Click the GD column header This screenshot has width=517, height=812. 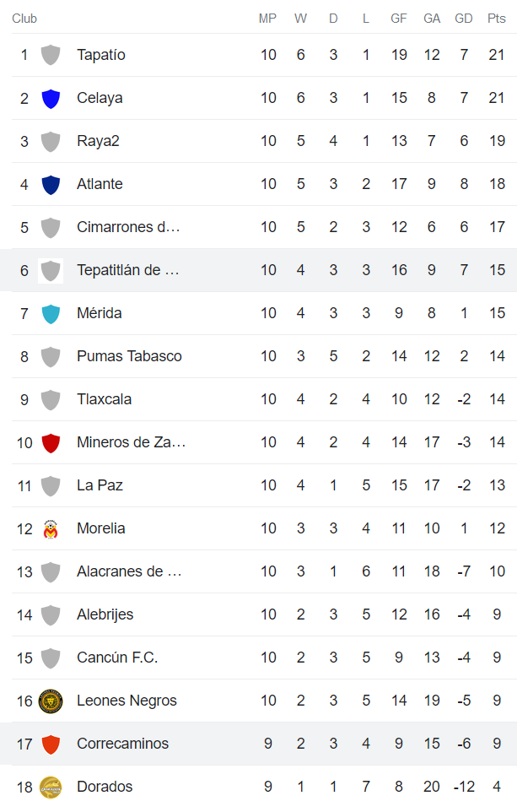(464, 19)
